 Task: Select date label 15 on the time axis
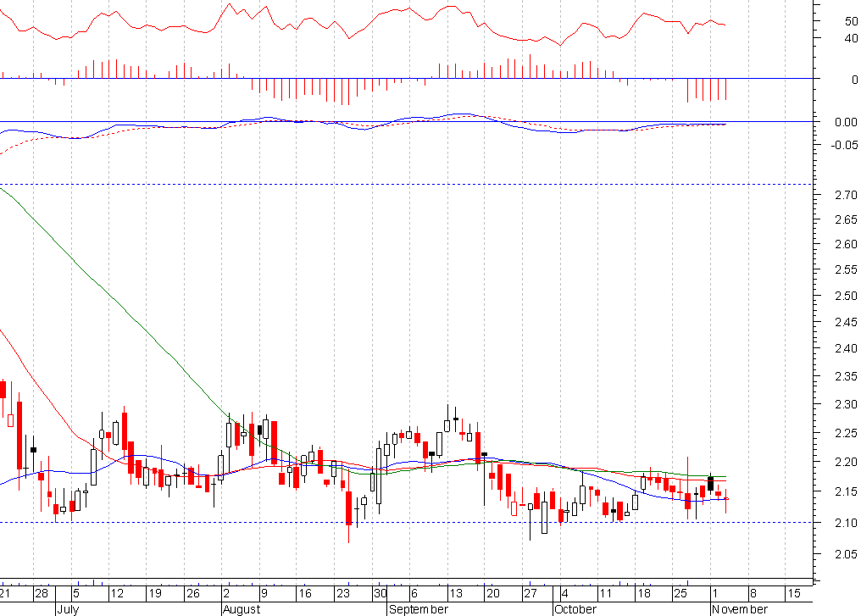[794, 593]
